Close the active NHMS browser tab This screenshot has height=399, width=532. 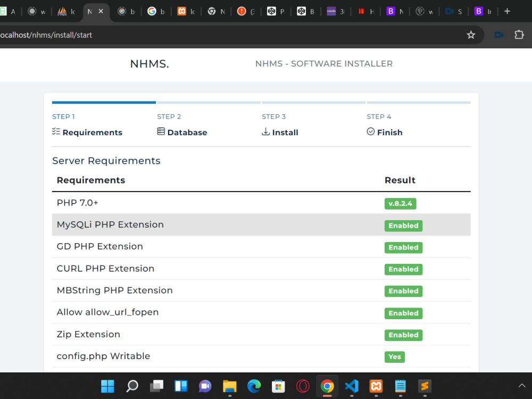[101, 11]
